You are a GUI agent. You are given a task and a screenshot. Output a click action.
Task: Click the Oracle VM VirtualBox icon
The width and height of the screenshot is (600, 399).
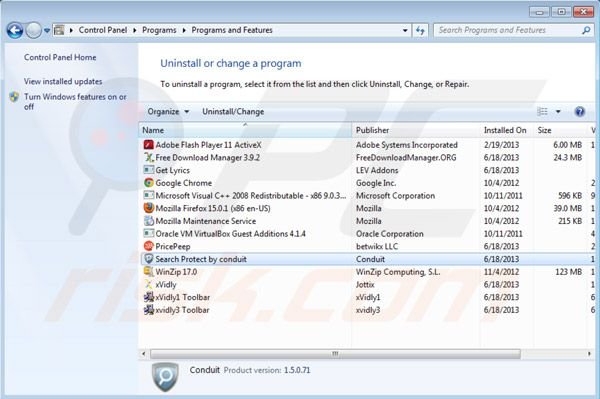click(148, 233)
